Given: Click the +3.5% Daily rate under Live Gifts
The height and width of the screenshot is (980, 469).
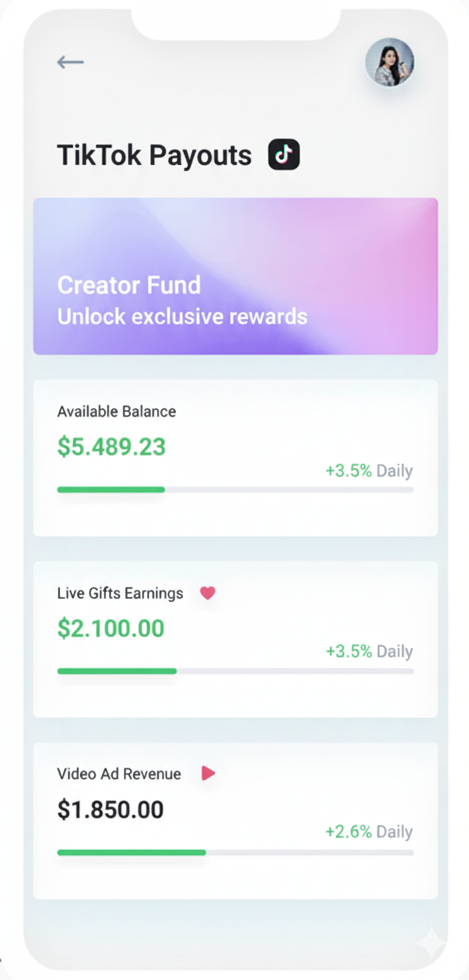Looking at the screenshot, I should pos(368,651).
